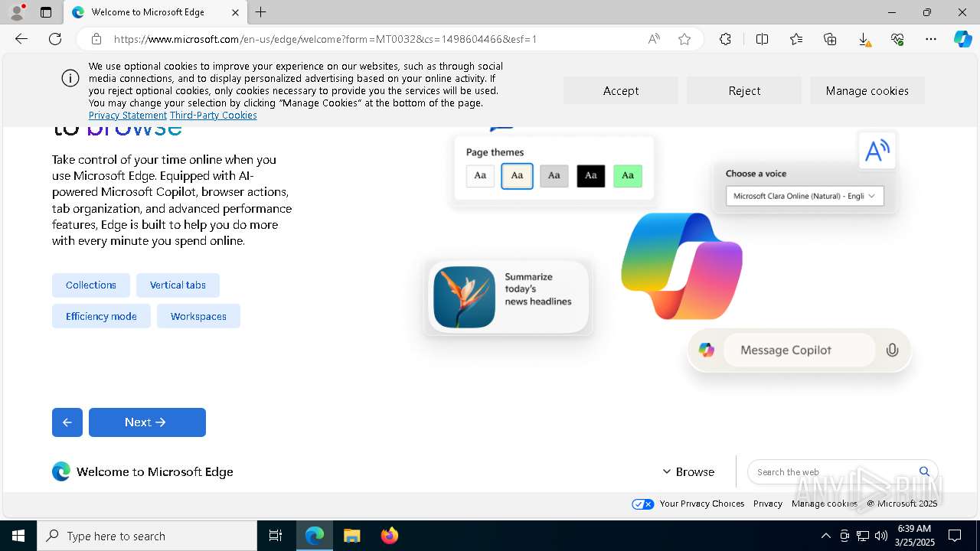Open the Choose a voice dropdown
Screen dimensions: 980x551
click(x=805, y=196)
